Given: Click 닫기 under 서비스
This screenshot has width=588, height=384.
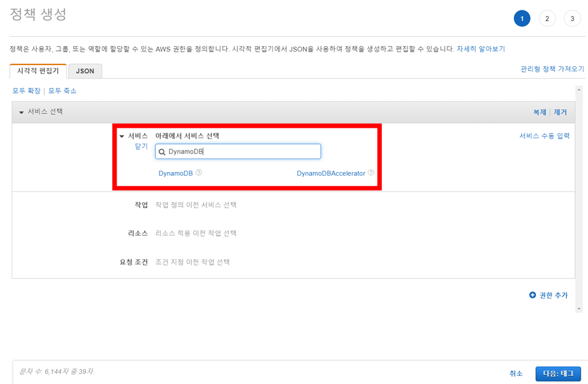Looking at the screenshot, I should click(141, 146).
